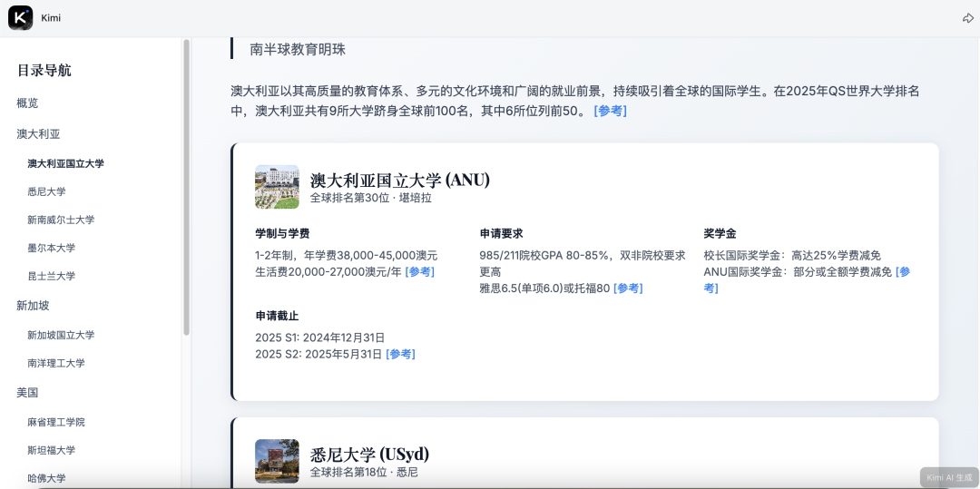Select 新南威尔士大学 in the sidebar

point(61,220)
